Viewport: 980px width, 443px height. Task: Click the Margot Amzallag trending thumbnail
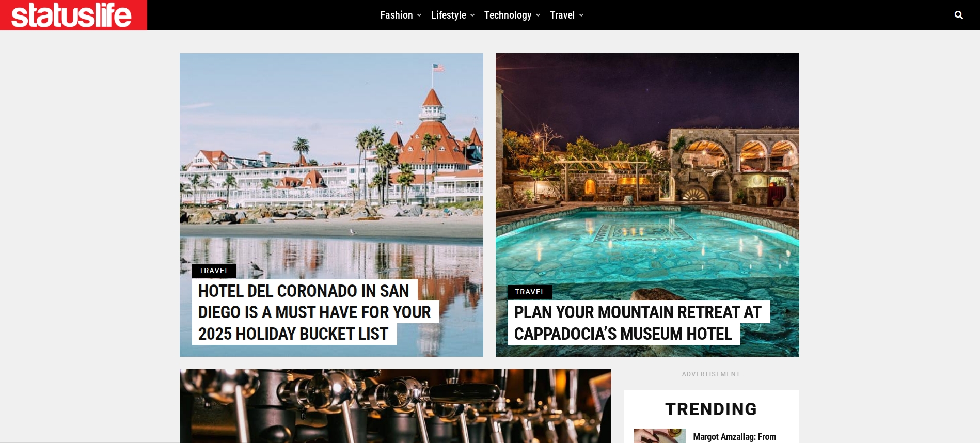[660, 436]
